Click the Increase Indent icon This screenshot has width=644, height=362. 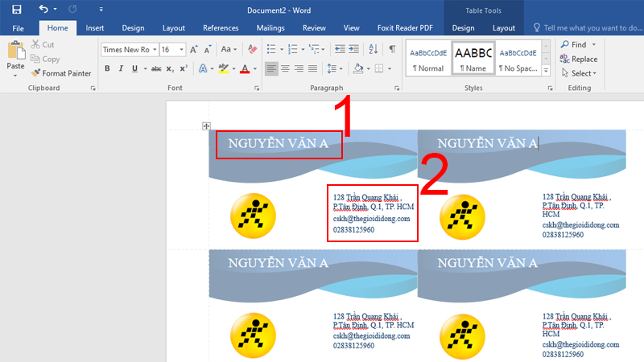pyautogui.click(x=353, y=49)
